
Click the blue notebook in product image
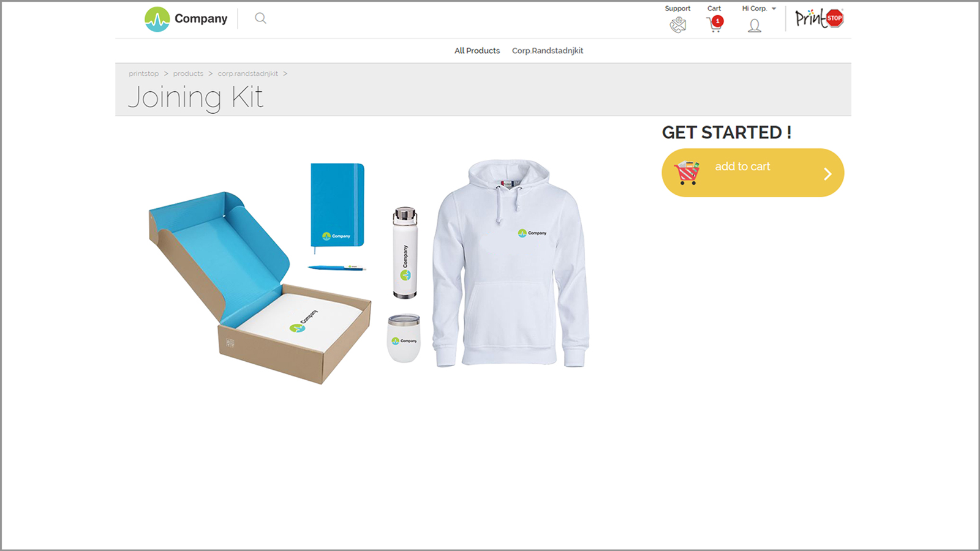(337, 205)
